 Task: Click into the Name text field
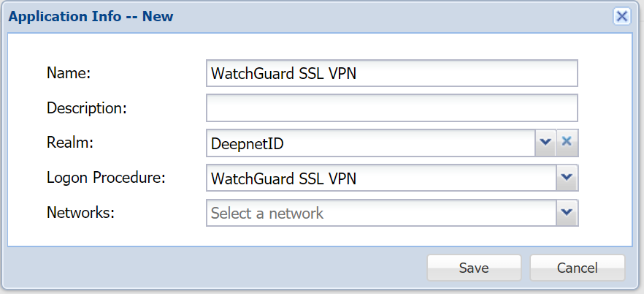(x=391, y=73)
